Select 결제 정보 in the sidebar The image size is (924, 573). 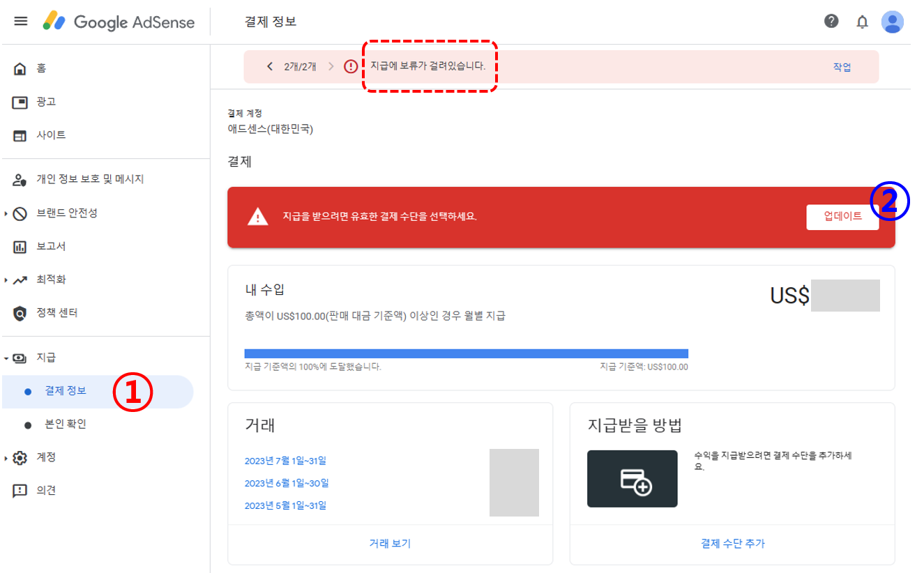point(65,392)
